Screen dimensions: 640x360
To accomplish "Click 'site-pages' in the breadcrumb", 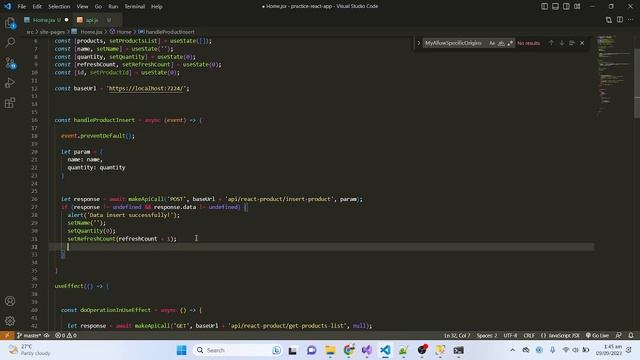I will [52, 32].
